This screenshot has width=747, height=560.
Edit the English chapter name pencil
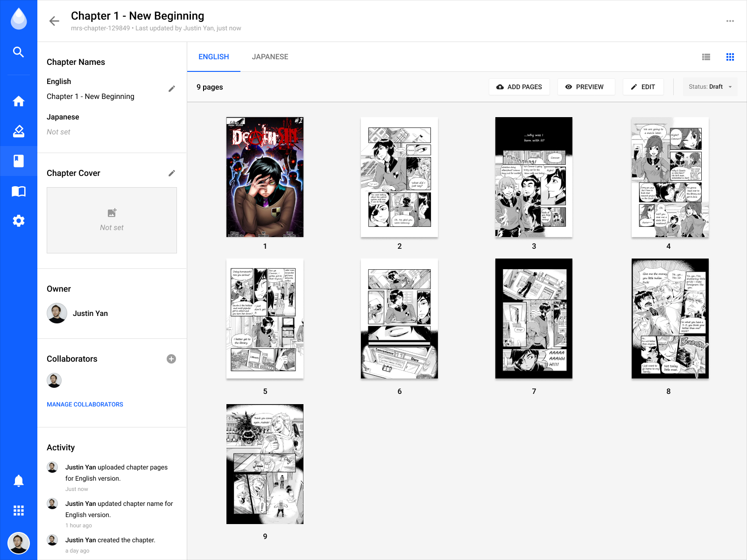click(172, 89)
